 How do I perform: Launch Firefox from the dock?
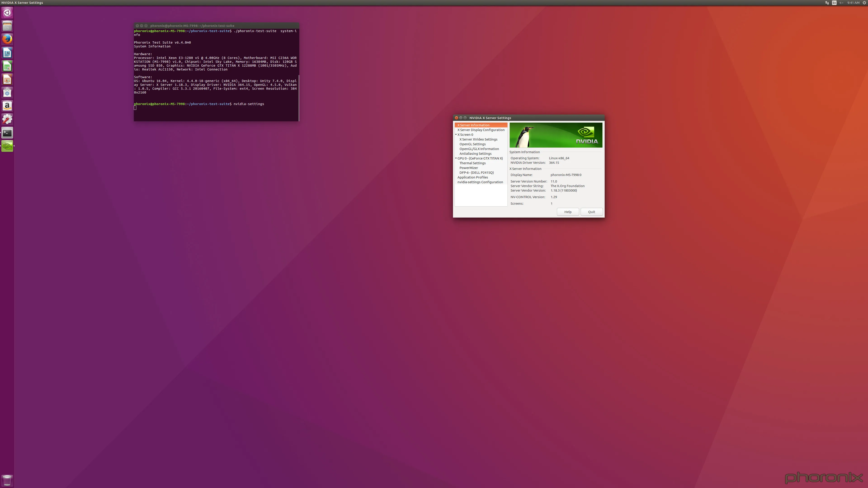pyautogui.click(x=7, y=39)
